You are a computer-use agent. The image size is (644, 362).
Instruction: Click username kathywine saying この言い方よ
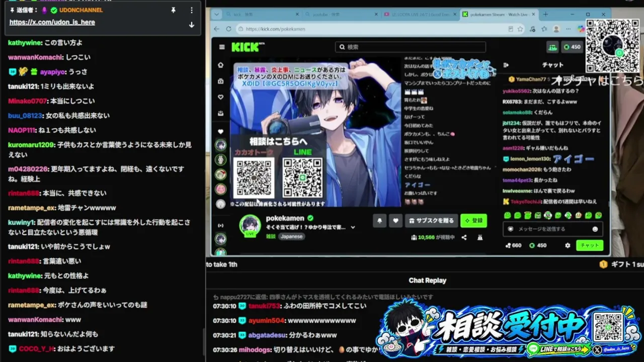click(x=25, y=43)
